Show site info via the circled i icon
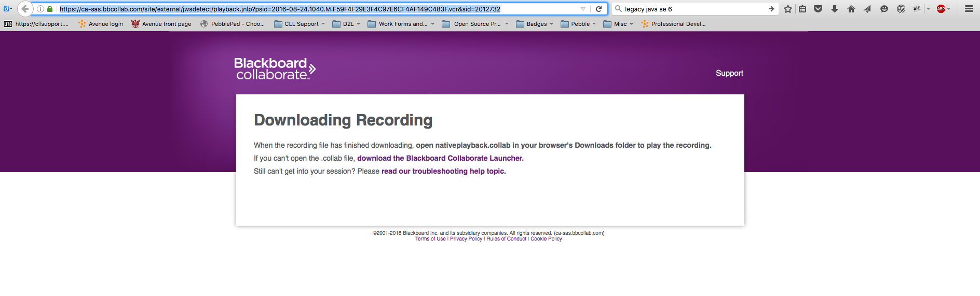 point(40,9)
